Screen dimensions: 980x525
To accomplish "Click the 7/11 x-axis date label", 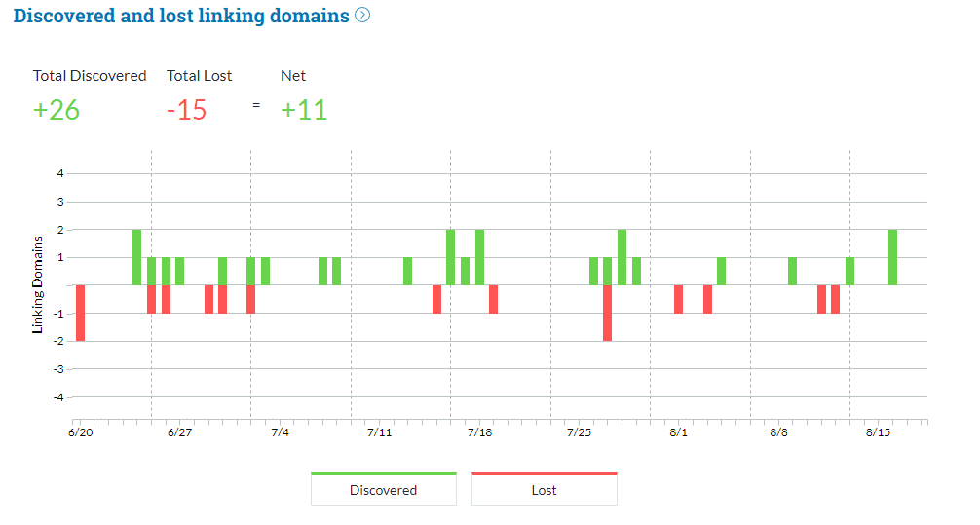I will (x=379, y=432).
